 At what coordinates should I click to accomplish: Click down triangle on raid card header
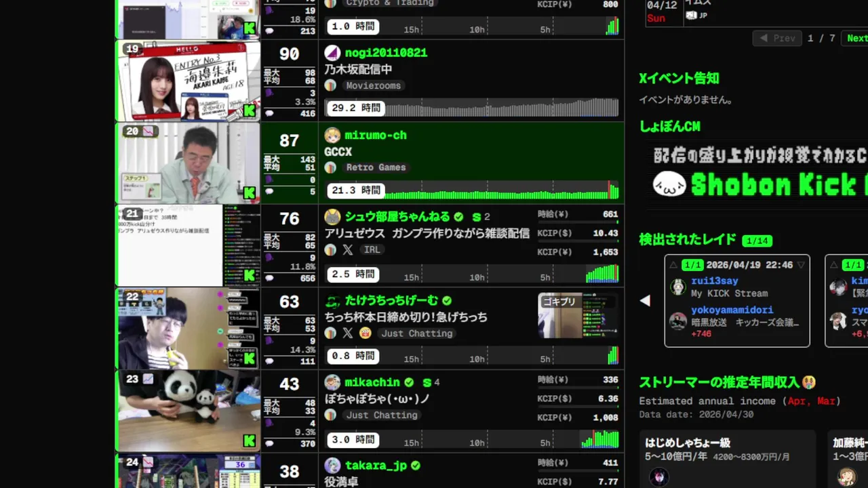[x=801, y=265]
